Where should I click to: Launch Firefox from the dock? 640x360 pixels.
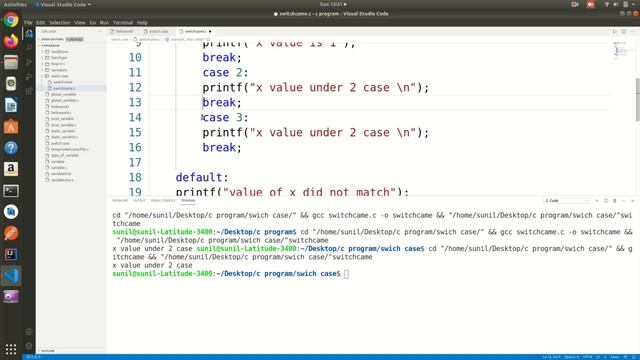click(11, 41)
